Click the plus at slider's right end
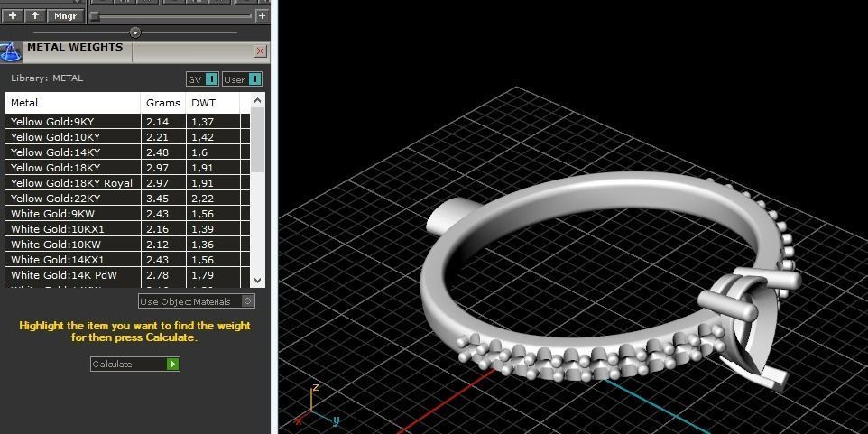 [x=262, y=16]
